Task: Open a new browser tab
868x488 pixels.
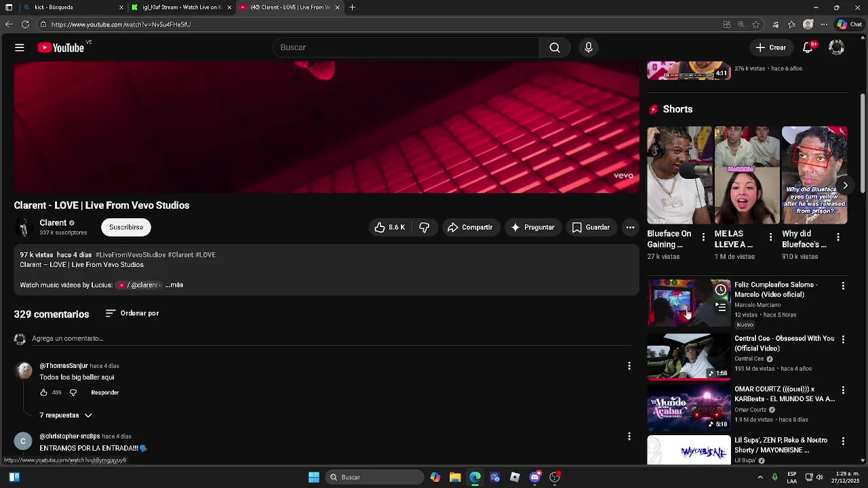Action: 352,7
